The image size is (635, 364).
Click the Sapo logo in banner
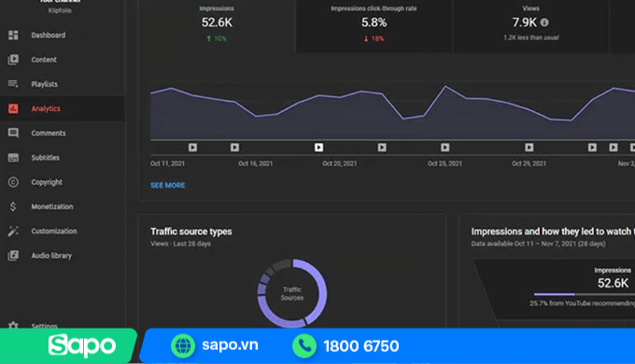(x=82, y=345)
